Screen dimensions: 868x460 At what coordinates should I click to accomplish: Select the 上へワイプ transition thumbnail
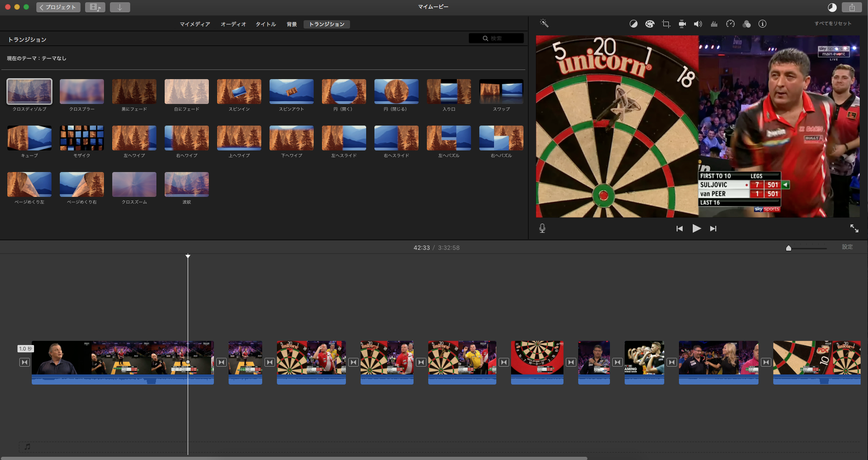pos(239,138)
